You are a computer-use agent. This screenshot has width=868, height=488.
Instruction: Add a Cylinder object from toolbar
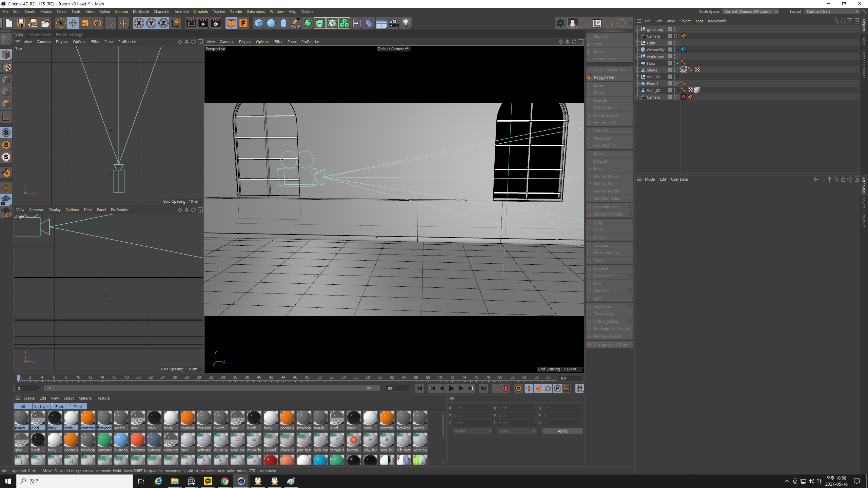(283, 23)
